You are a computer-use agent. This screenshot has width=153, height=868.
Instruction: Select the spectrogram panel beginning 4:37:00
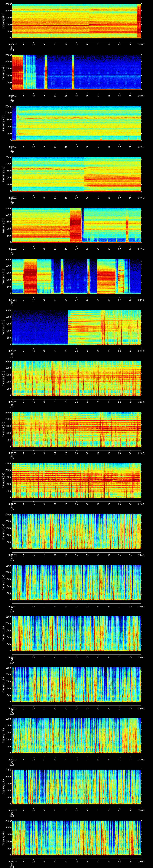tap(76, 786)
